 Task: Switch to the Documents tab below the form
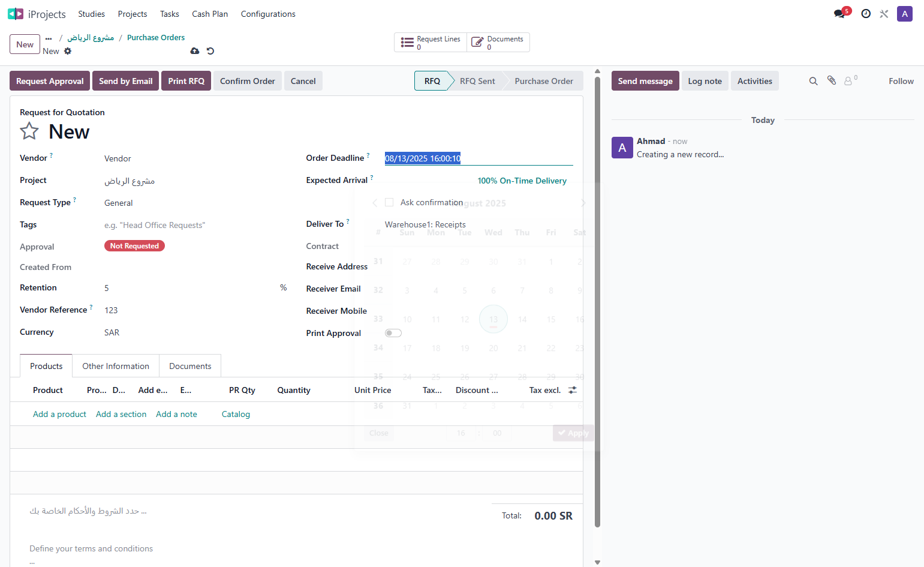[190, 366]
